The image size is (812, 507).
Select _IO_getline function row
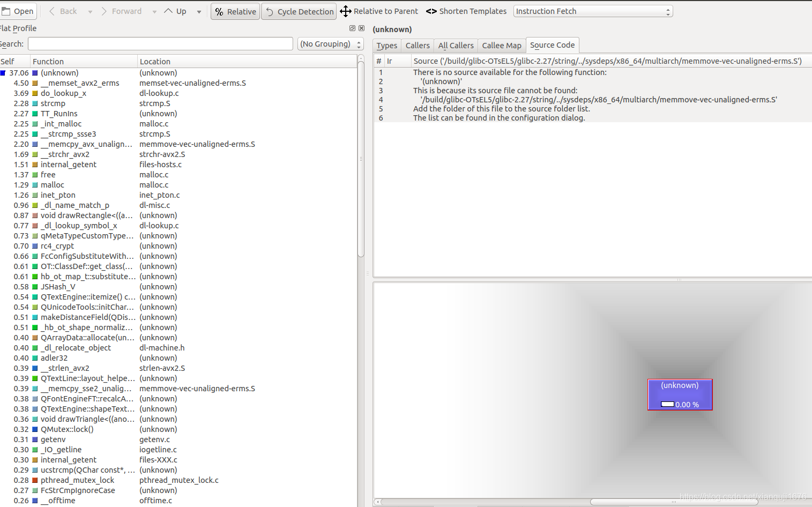click(x=178, y=450)
